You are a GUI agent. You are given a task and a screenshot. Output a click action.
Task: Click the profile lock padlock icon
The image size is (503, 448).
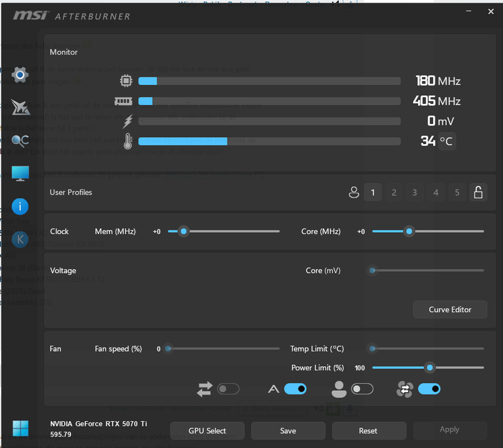478,193
